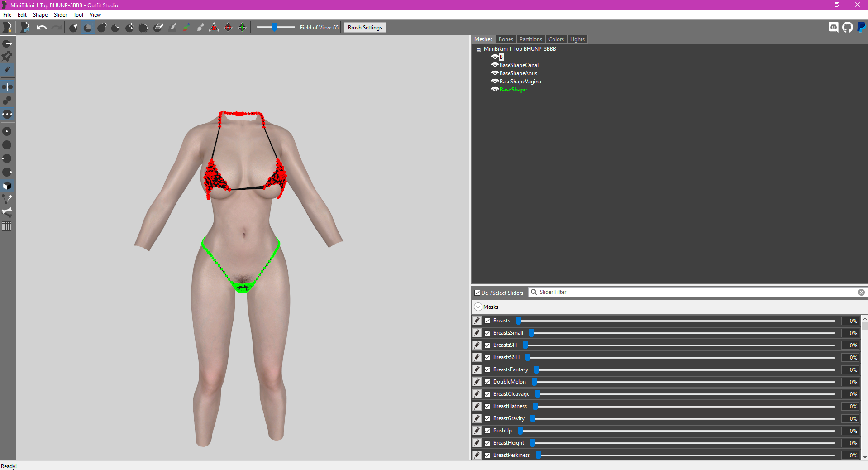Collapse the MiniBikini 1 Top BHUNP-3BBB tree
Image resolution: width=868 pixels, height=470 pixels.
pos(478,49)
